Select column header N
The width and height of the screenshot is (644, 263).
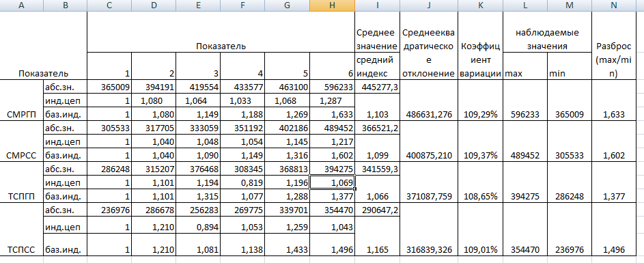(x=613, y=5)
